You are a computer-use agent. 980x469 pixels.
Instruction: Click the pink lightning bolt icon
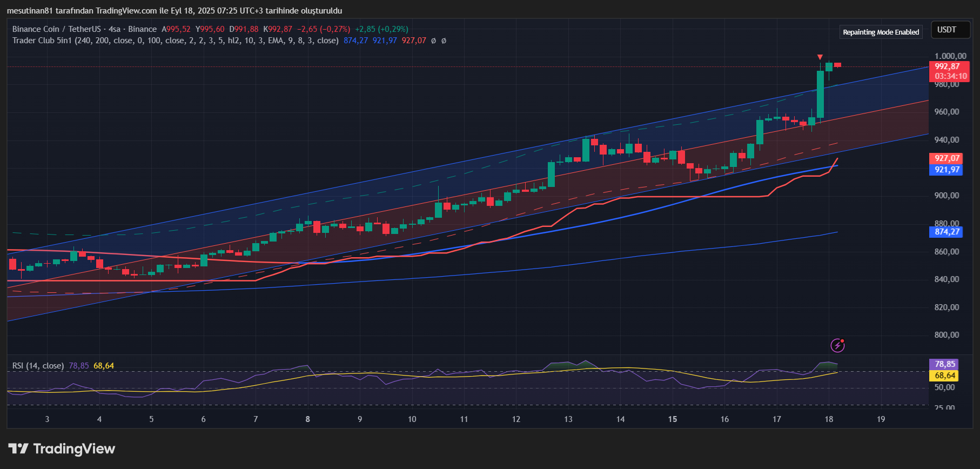point(837,345)
